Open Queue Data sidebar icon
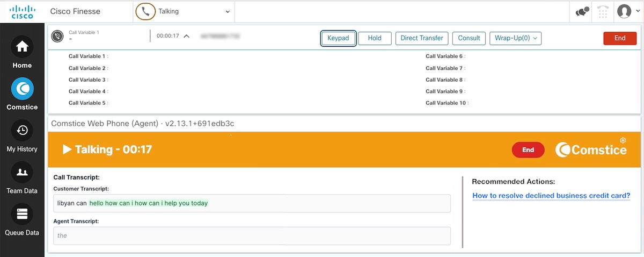The image size is (644, 257). click(22, 215)
